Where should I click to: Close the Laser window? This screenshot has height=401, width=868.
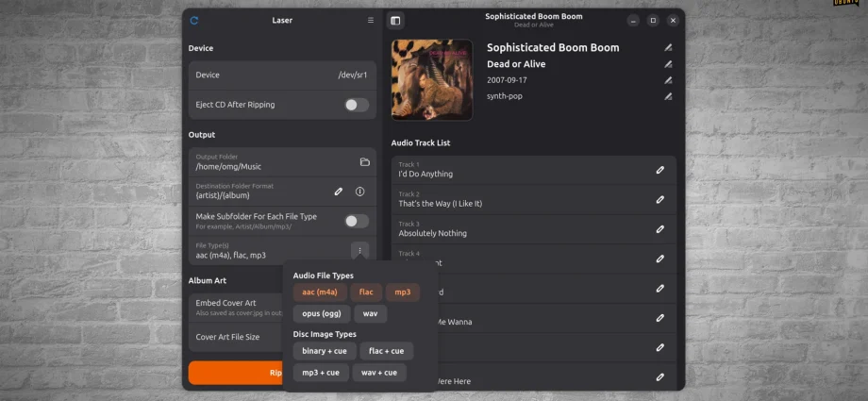tap(673, 21)
